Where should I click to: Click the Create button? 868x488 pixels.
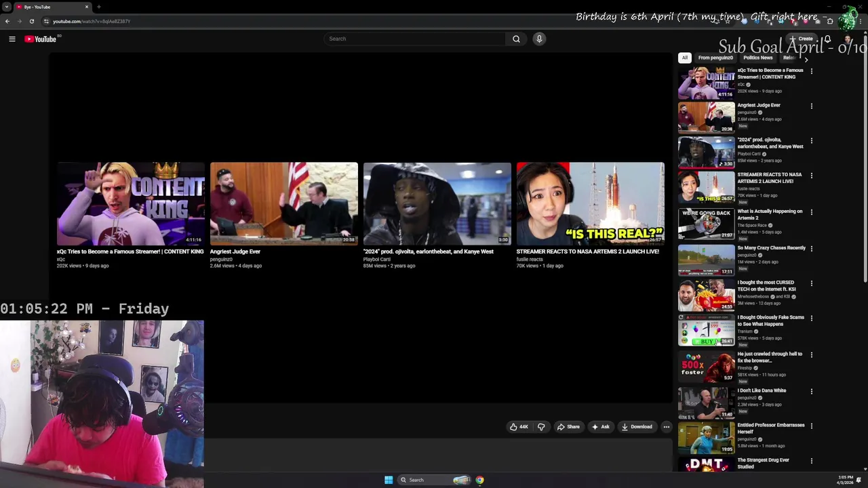coord(802,39)
